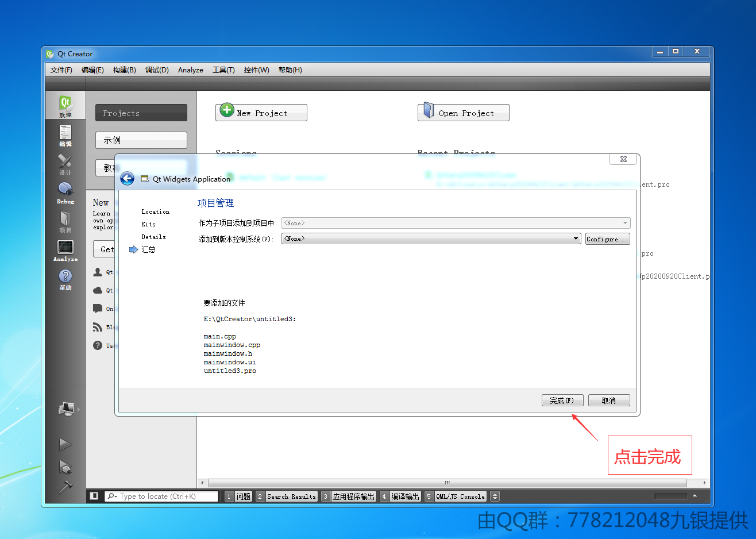This screenshot has width=756, height=539.
Task: Open the 帮助(H) menu
Action: tap(290, 70)
